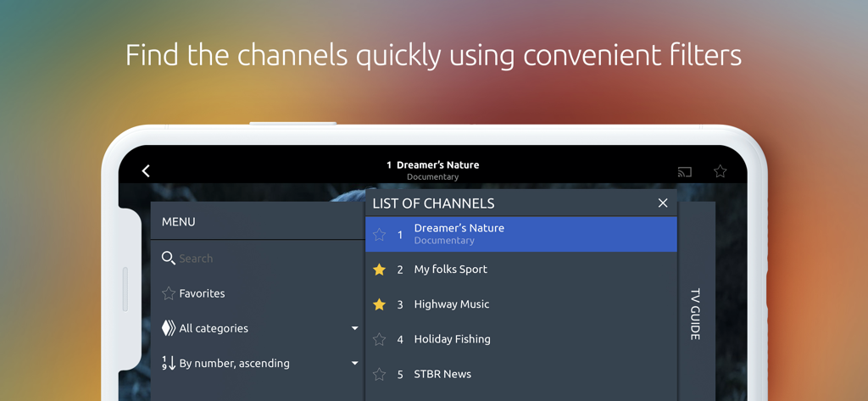Mark Holiday Fishing as favorite
Image resolution: width=868 pixels, height=401 pixels.
point(380,339)
